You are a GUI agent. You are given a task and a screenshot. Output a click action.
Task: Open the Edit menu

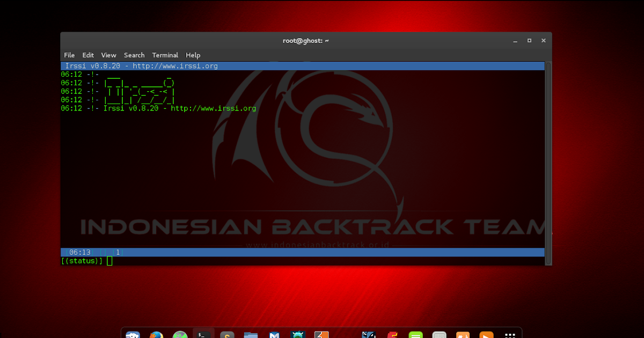(x=88, y=55)
